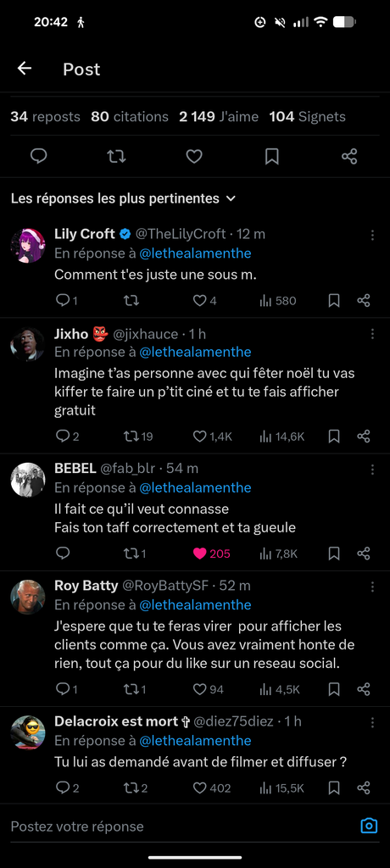Image resolution: width=390 pixels, height=868 pixels.
Task: Bookmark the main post
Action: [271, 157]
